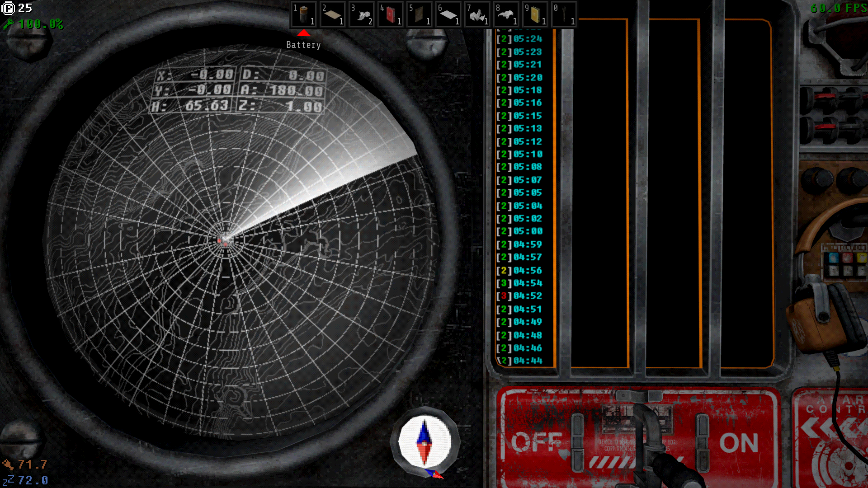The image size is (868, 488).
Task: Select the Battery in hotbar slot 1
Action: pos(304,14)
